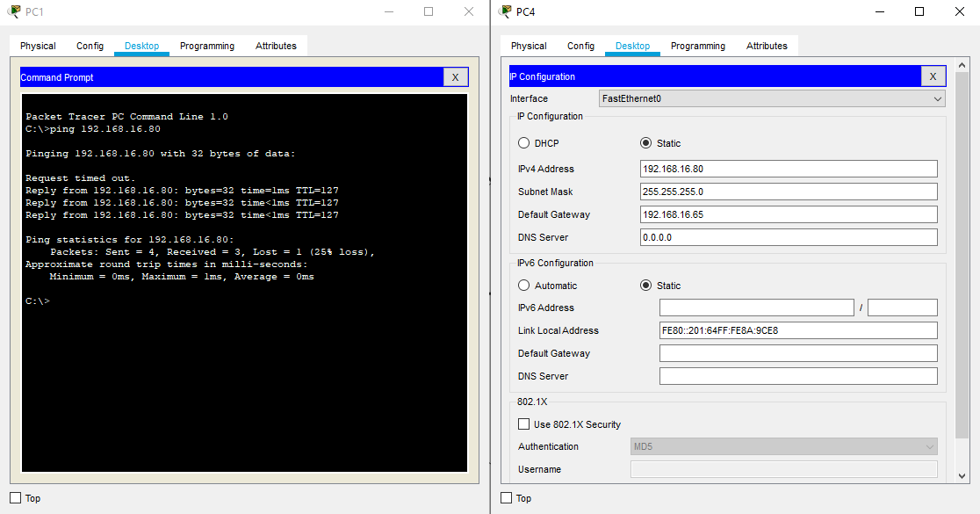Click the 'Packets: Sent = 4' statistics line
The image size is (980, 514).
coord(213,252)
